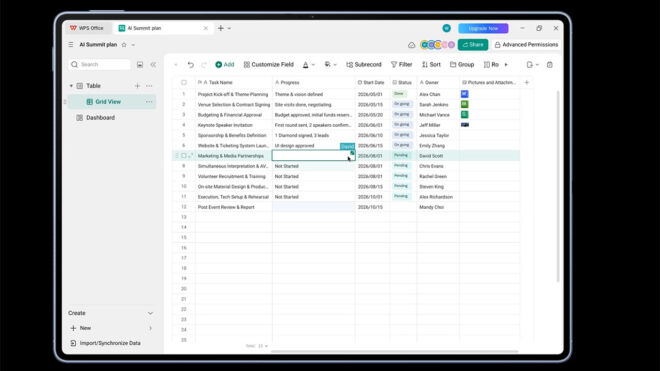Open Michael Vance row attachment thumbnail
This screenshot has height=371, width=660.
pyautogui.click(x=465, y=114)
